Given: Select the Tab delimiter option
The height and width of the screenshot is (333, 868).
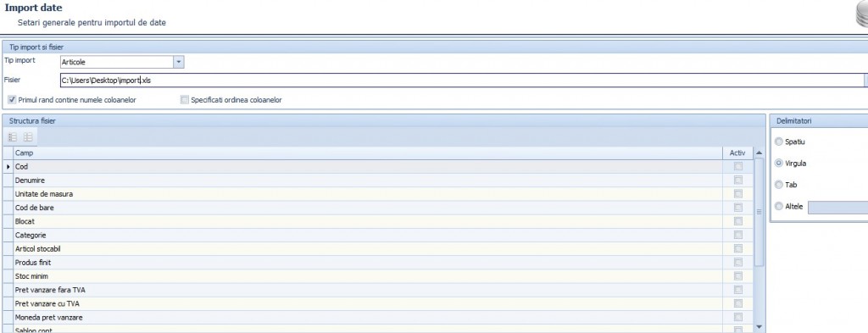Looking at the screenshot, I should coord(779,185).
